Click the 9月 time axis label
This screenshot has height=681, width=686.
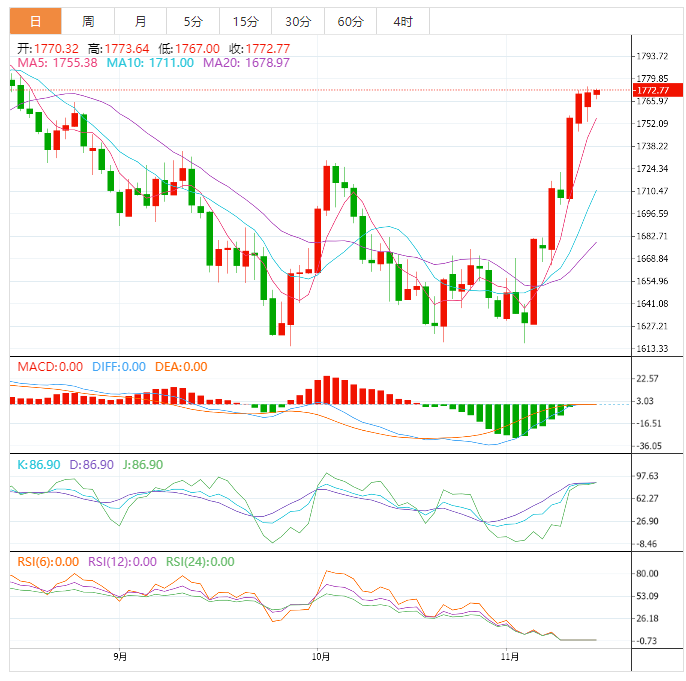pyautogui.click(x=119, y=657)
